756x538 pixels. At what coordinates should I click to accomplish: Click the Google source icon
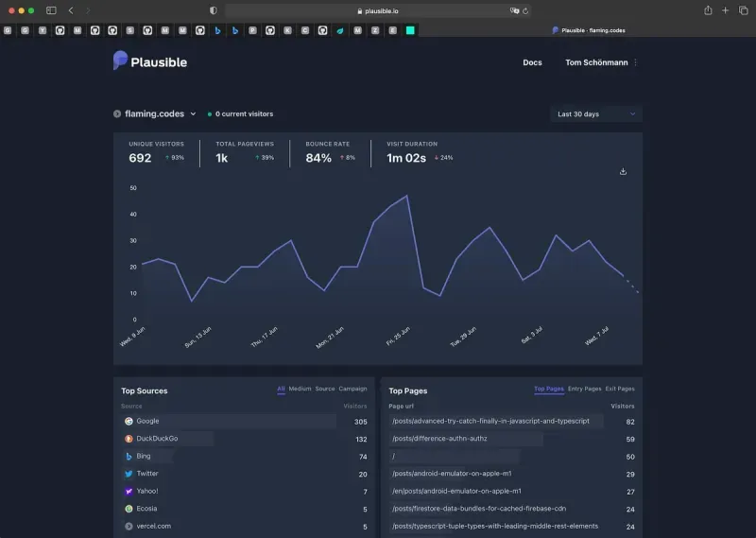[x=129, y=422]
